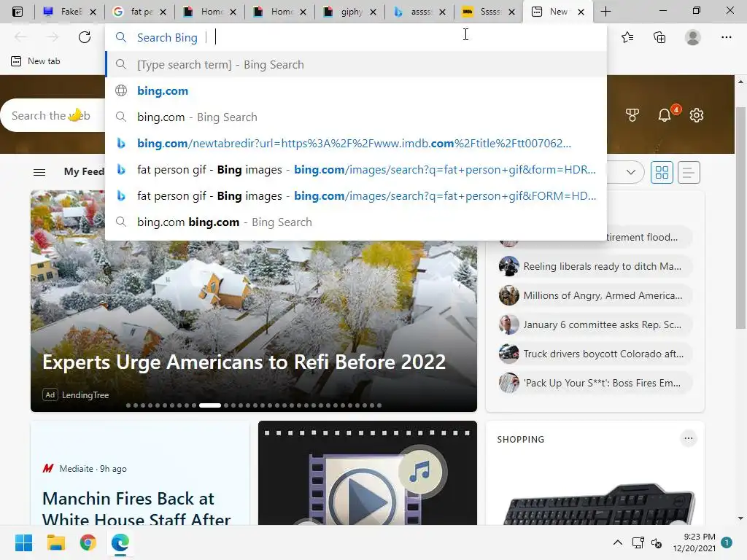Open the Windows Start button
Viewport: 747px width, 560px height.
click(x=23, y=542)
